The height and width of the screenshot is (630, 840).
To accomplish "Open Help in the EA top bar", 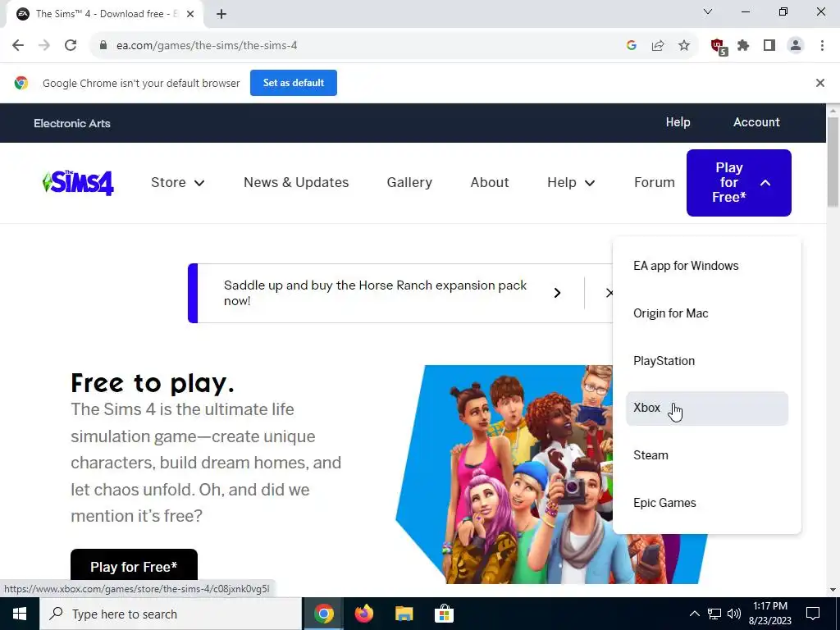I will 678,122.
